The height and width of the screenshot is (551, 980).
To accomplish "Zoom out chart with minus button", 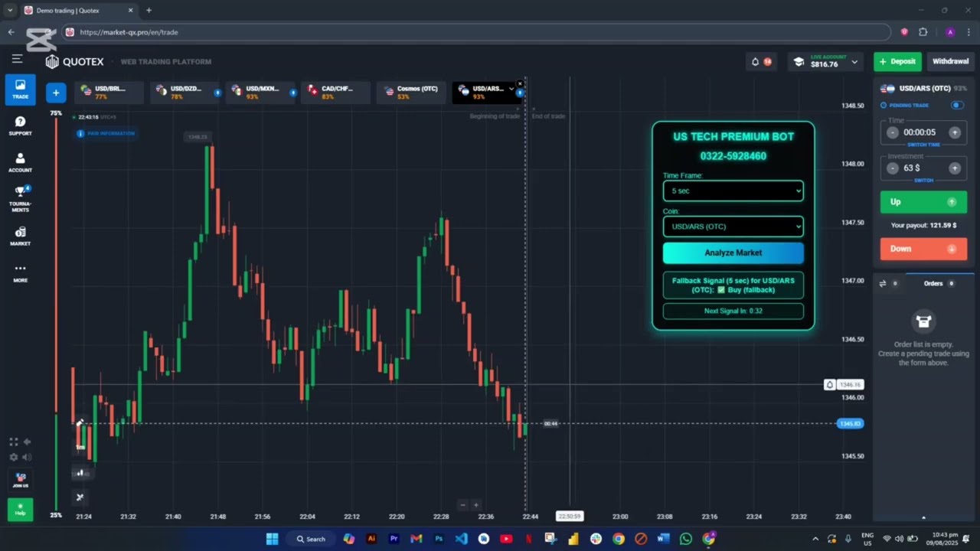I will pos(462,505).
